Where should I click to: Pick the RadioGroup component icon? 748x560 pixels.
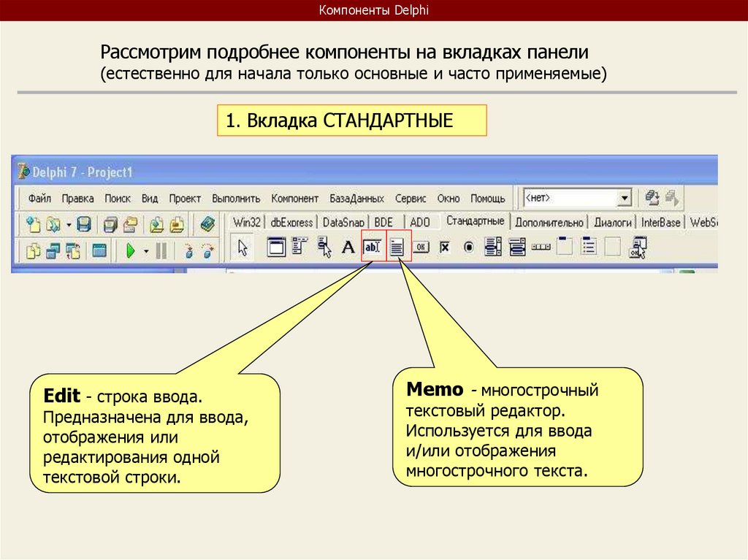coord(589,247)
